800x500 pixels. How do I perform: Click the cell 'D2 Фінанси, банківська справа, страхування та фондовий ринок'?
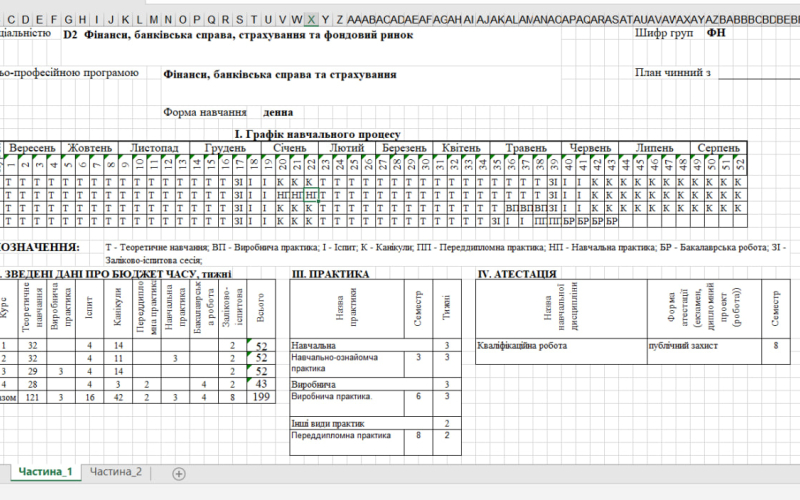click(238, 35)
